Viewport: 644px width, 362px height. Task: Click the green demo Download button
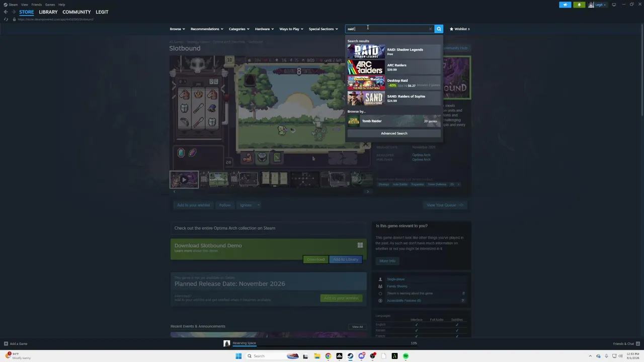point(316,259)
